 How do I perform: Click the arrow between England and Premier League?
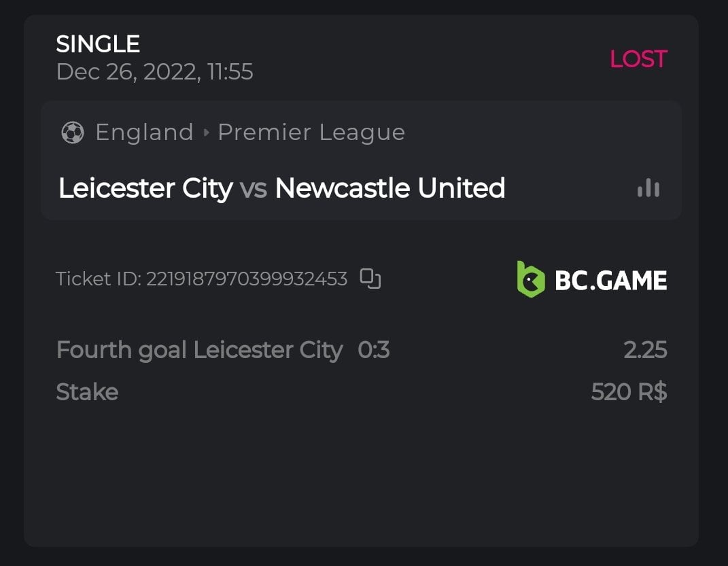tap(207, 132)
